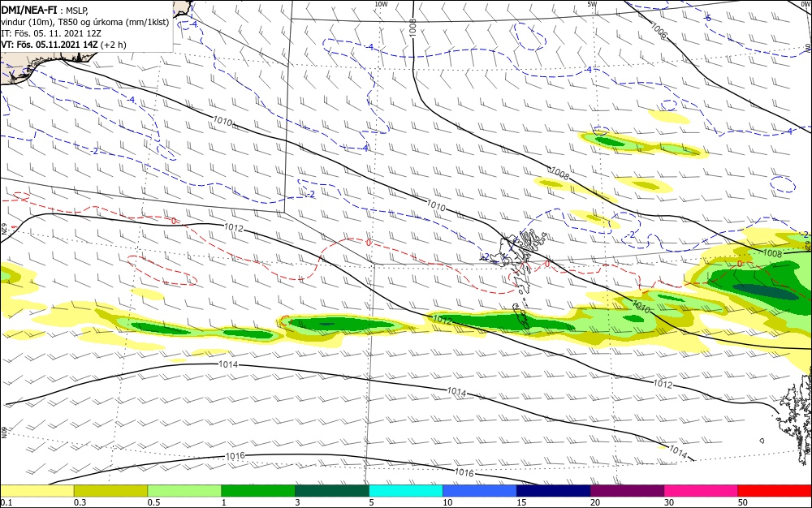Image resolution: width=812 pixels, height=508 pixels.
Task: Select the pink 30–50 legend swatch
Action: click(x=702, y=491)
